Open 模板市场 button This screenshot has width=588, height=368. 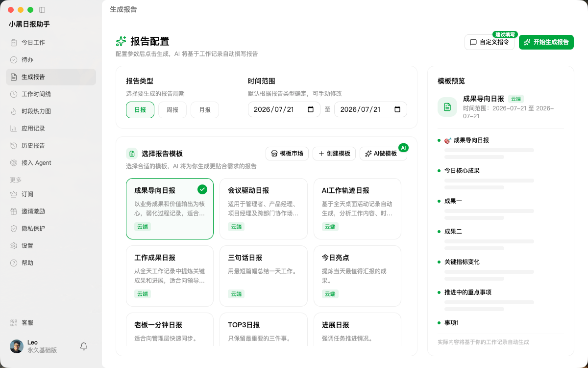(287, 154)
